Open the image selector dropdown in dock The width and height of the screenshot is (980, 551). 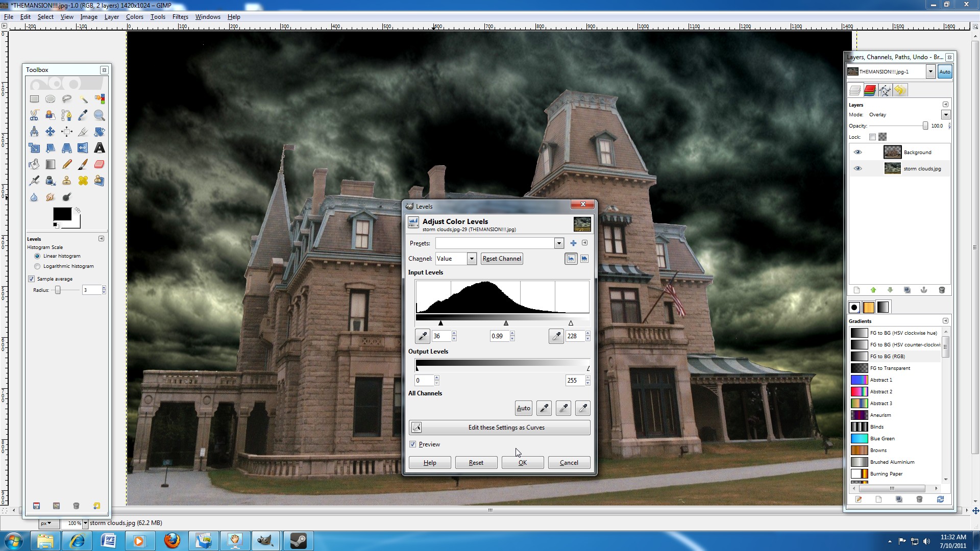[x=930, y=72]
